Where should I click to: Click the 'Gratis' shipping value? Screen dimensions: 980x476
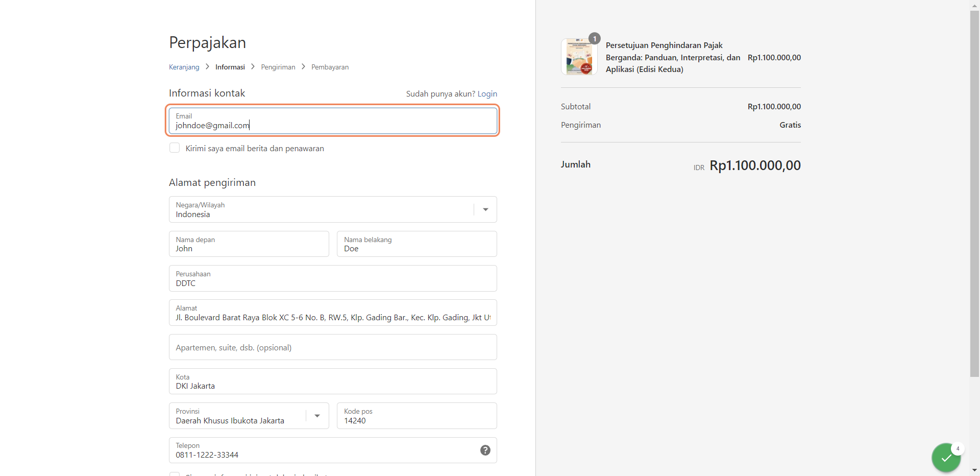coord(790,125)
